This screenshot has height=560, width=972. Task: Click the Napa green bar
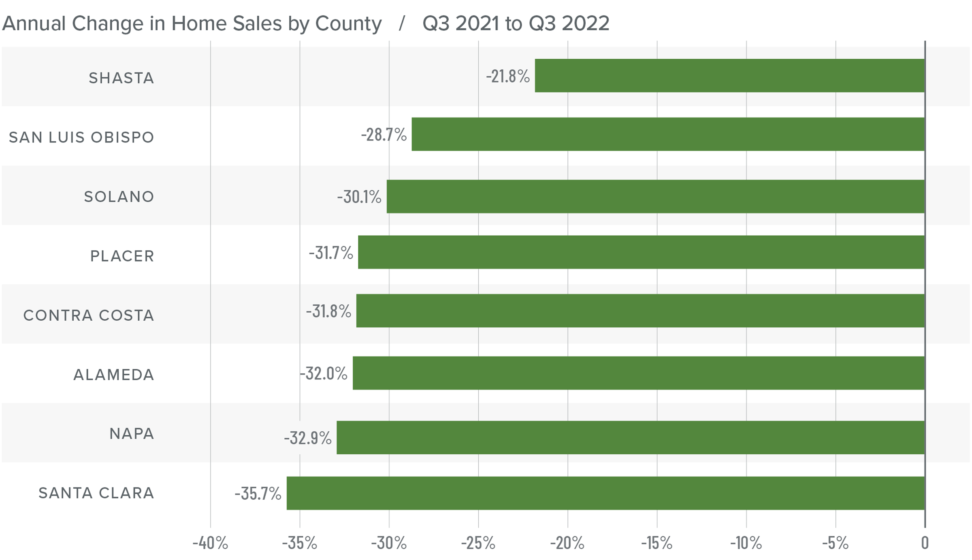(x=630, y=438)
